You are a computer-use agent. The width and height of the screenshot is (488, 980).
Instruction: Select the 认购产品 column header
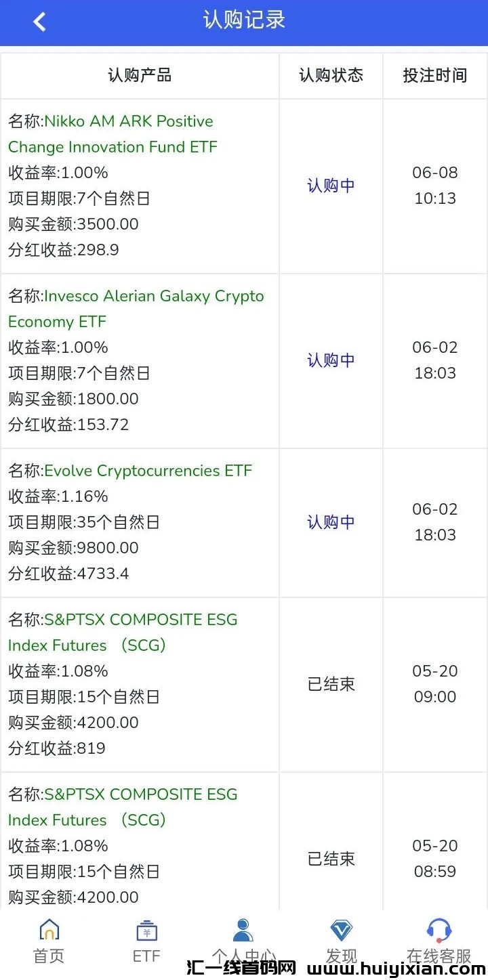[140, 75]
